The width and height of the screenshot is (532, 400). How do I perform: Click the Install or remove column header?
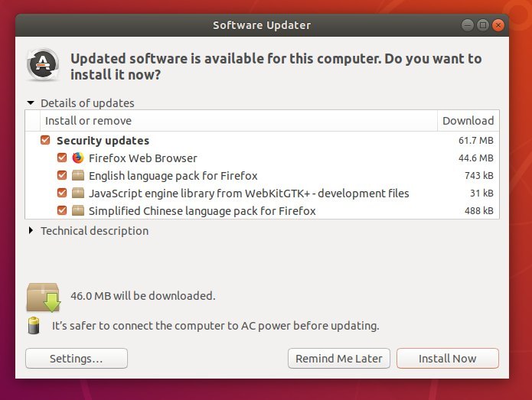239,121
